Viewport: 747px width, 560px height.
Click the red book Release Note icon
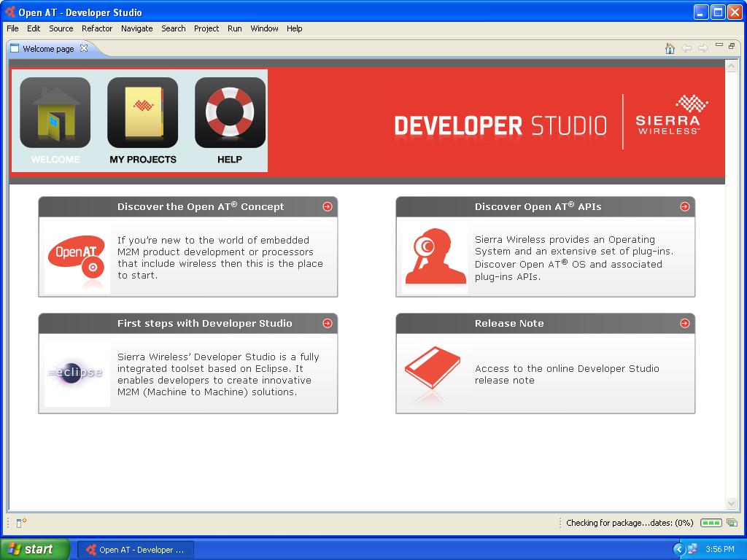tap(432, 367)
